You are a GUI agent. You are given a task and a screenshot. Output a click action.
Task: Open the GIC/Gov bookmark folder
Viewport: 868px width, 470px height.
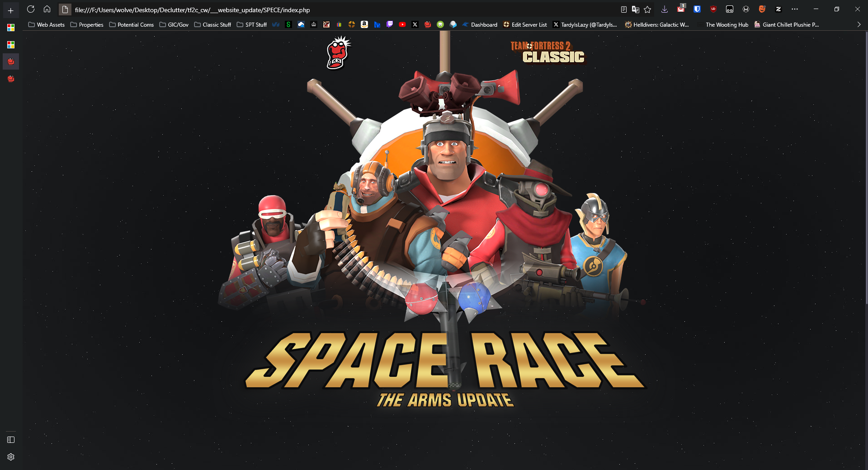pyautogui.click(x=174, y=25)
